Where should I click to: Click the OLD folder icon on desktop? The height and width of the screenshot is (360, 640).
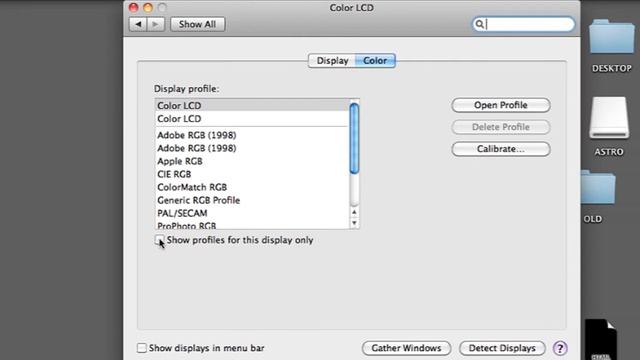coord(598,188)
